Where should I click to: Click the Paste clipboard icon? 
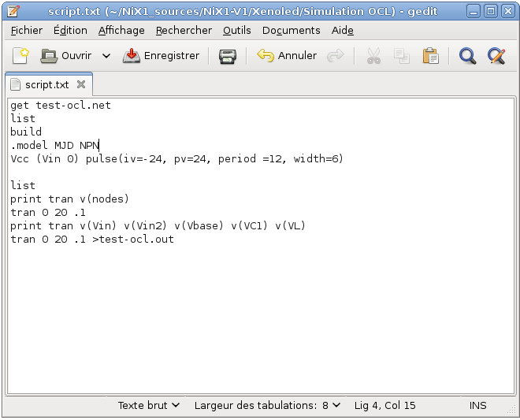[430, 56]
